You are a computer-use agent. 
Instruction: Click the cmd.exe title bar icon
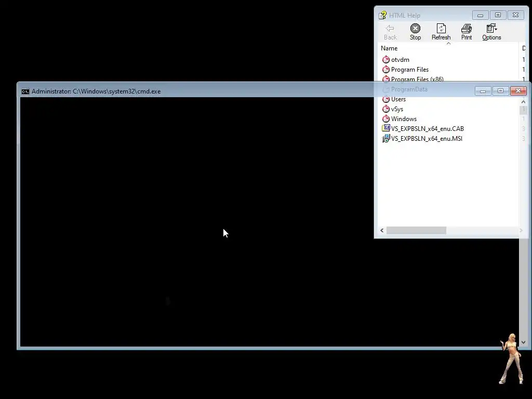pos(25,91)
